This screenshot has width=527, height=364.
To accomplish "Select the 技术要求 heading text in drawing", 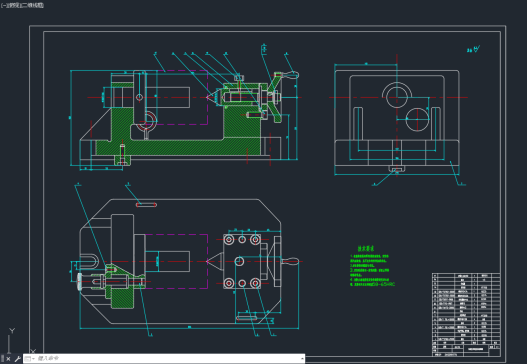I will pos(365,249).
